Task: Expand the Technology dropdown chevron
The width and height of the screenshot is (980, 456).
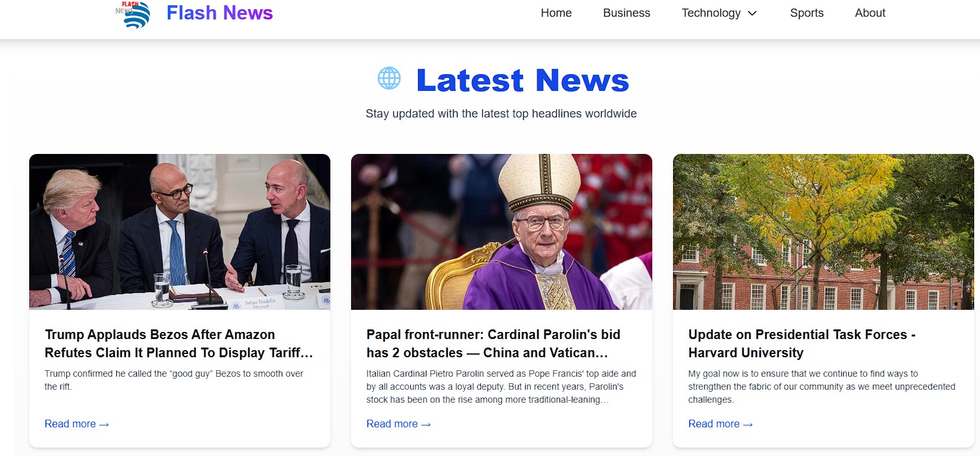Action: 753,14
